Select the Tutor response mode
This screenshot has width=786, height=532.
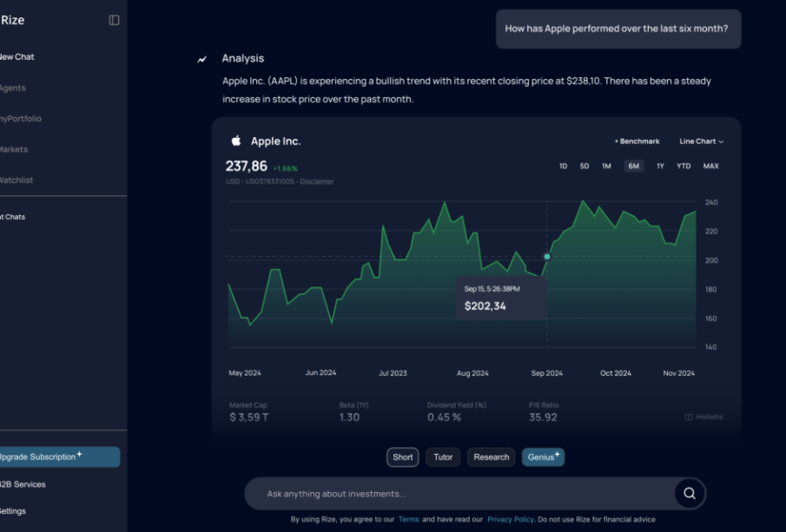click(x=443, y=457)
